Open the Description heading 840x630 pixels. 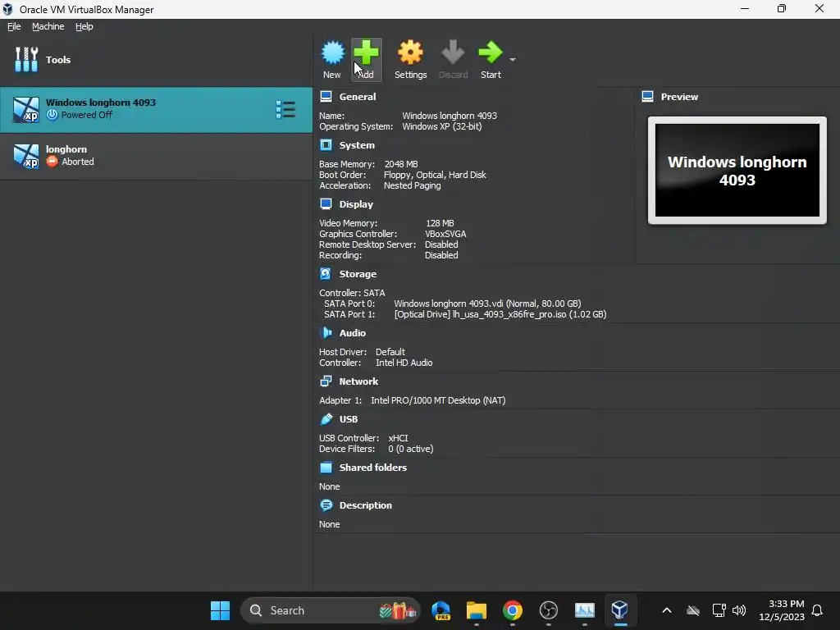365,505
